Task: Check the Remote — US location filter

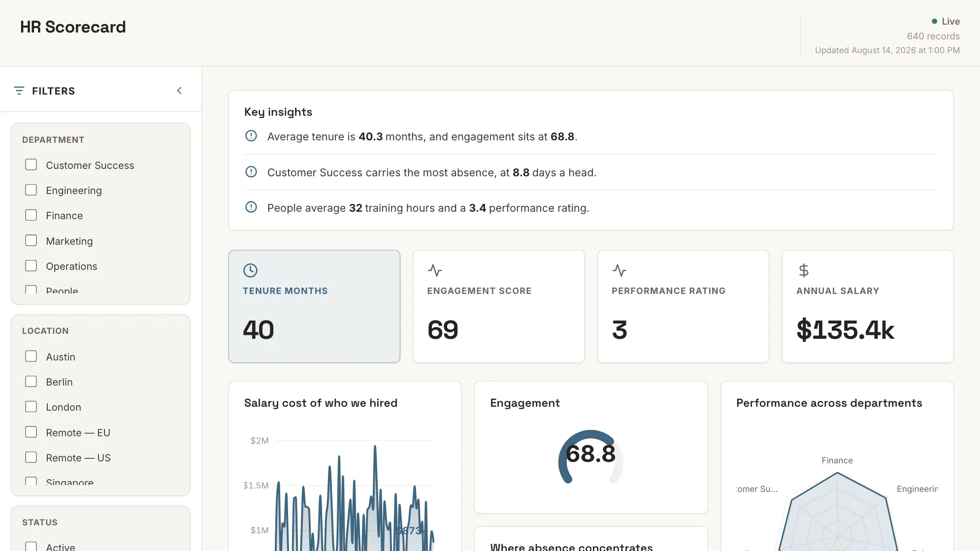Action: (31, 457)
